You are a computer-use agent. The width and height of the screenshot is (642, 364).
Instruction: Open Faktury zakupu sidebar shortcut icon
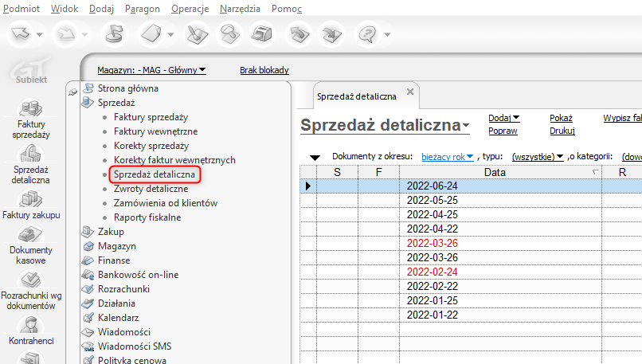pyautogui.click(x=31, y=199)
